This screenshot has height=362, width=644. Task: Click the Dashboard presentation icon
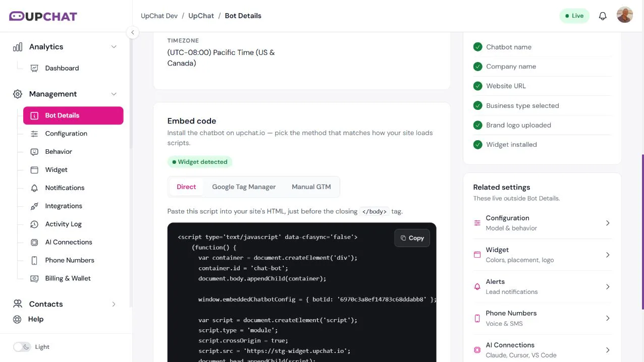pos(34,68)
